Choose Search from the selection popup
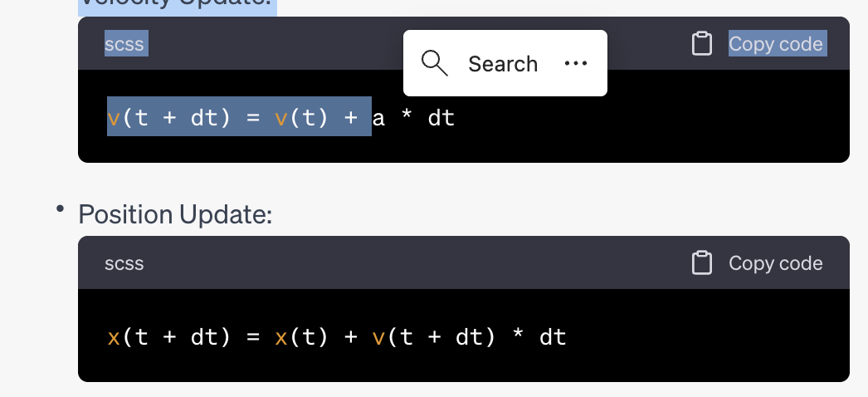This screenshot has width=868, height=397. [503, 64]
